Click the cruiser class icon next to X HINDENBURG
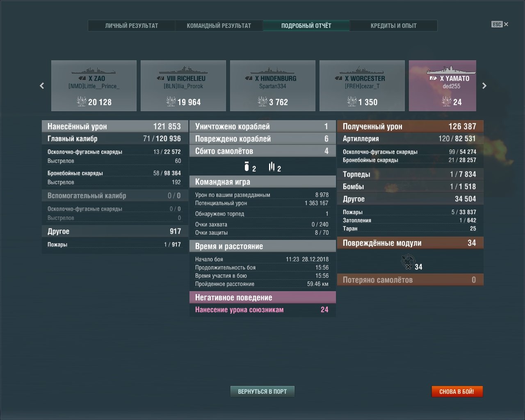Viewport: 525px width, 420px height. (249, 78)
